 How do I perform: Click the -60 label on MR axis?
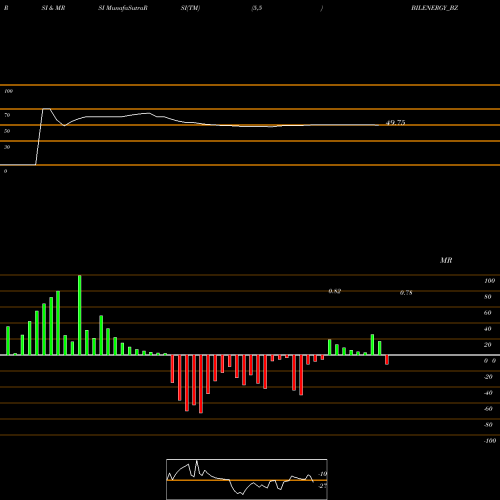(488, 409)
